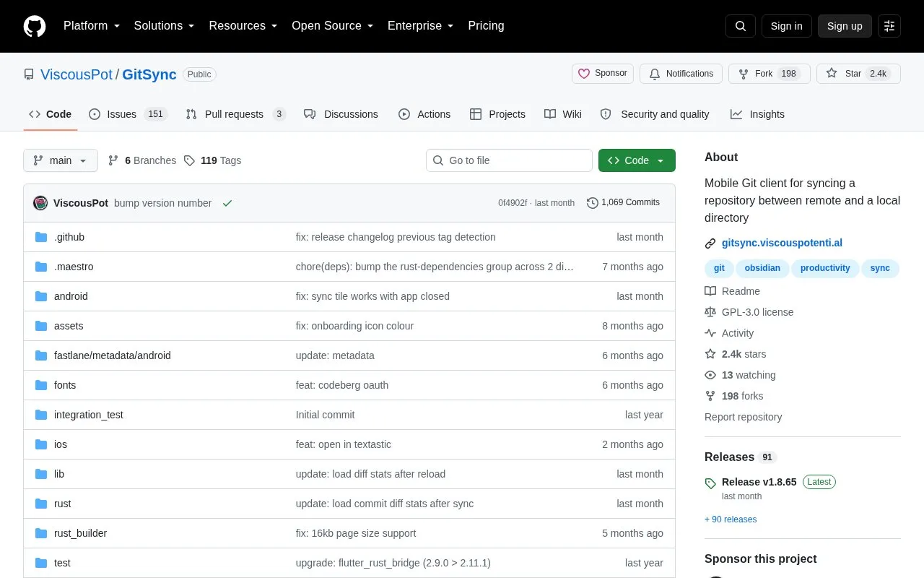Click the book icon beside Readme
Screen dimensions: 924x578
point(710,291)
